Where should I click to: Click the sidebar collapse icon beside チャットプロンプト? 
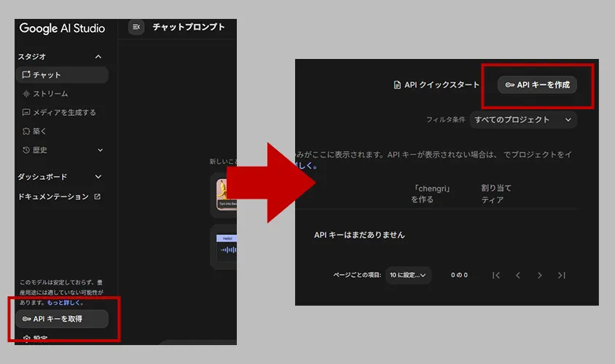[x=136, y=27]
